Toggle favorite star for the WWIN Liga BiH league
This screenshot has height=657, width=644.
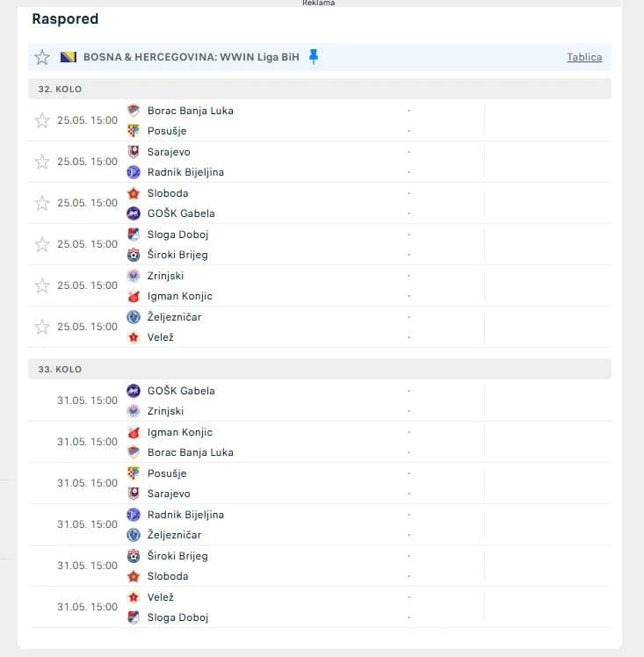pyautogui.click(x=42, y=57)
